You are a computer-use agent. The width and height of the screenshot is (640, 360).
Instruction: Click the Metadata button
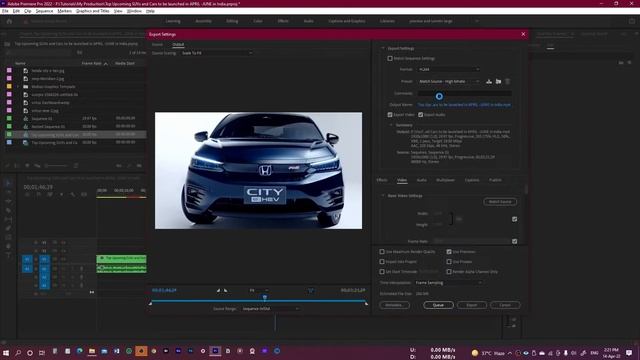[x=394, y=305]
